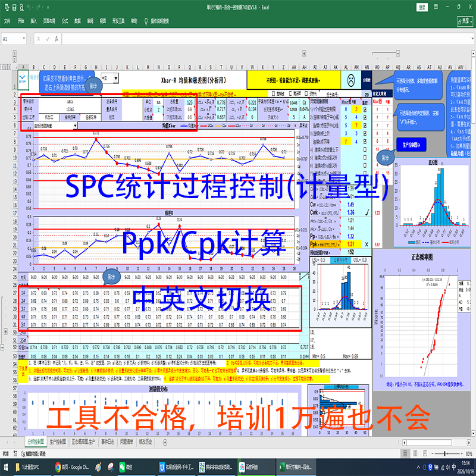Expand the formula bar with right-edge chevron
The image size is (476, 476).
pos(472,39)
